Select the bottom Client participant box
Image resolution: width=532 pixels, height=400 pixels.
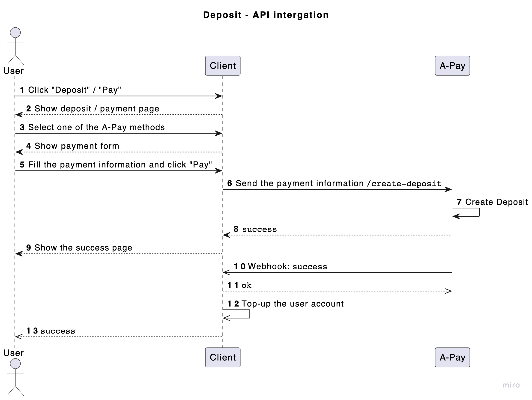(223, 357)
